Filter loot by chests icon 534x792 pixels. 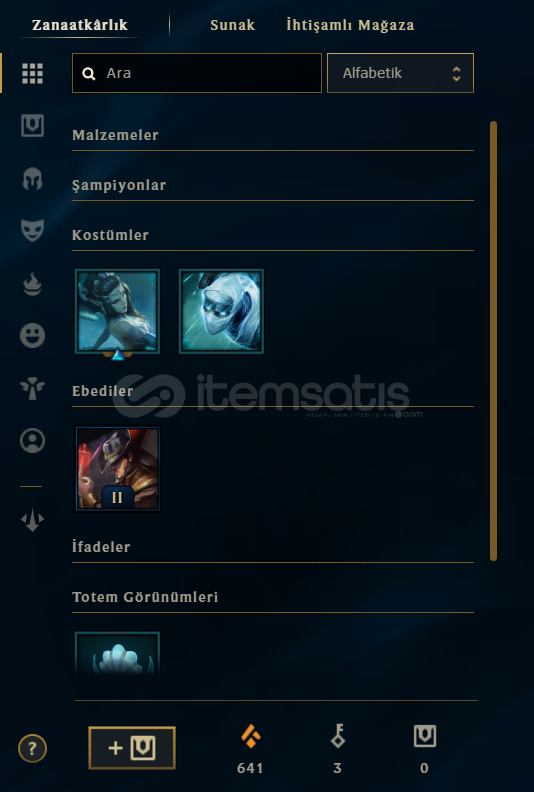[32, 126]
